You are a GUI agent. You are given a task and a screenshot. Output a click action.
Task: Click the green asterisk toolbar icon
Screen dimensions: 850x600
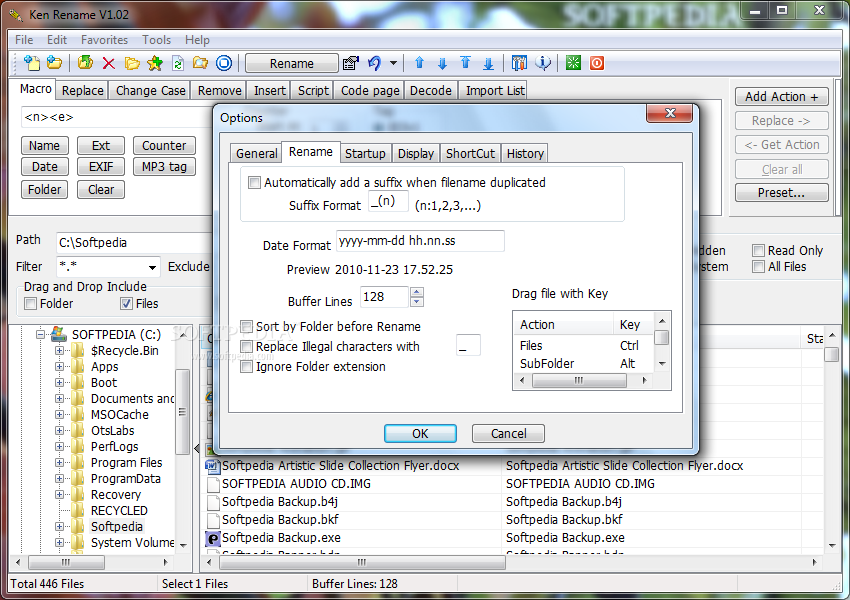coord(573,63)
